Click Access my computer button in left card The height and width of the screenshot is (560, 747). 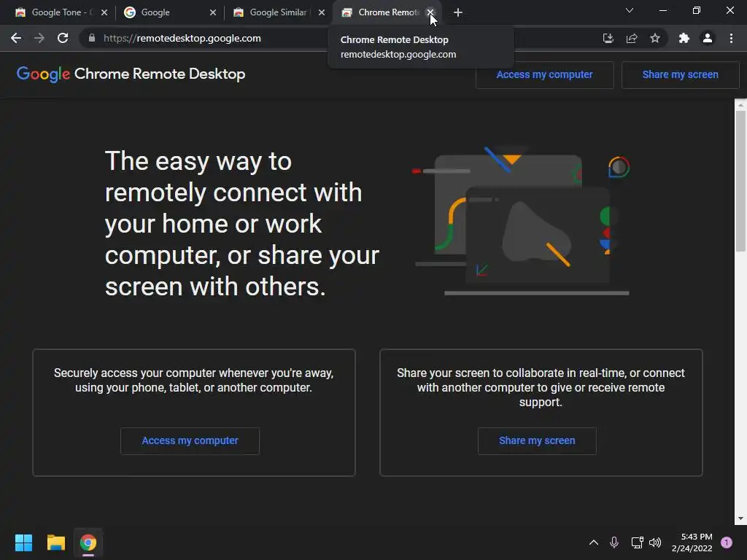(190, 441)
